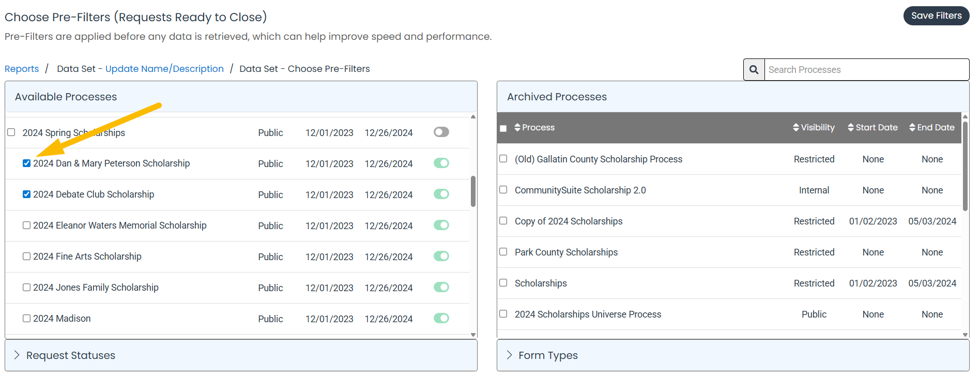Go to Reports breadcrumb link

pos(22,69)
